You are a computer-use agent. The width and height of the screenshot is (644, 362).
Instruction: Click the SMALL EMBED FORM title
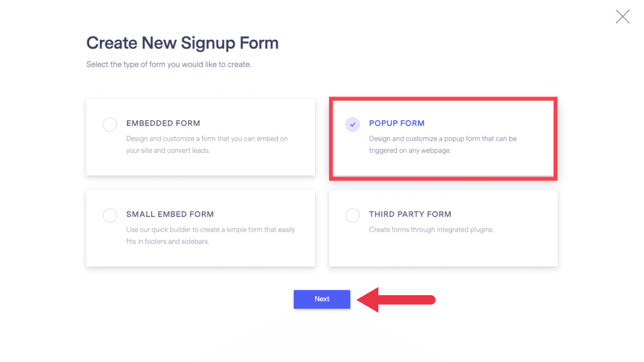click(170, 214)
